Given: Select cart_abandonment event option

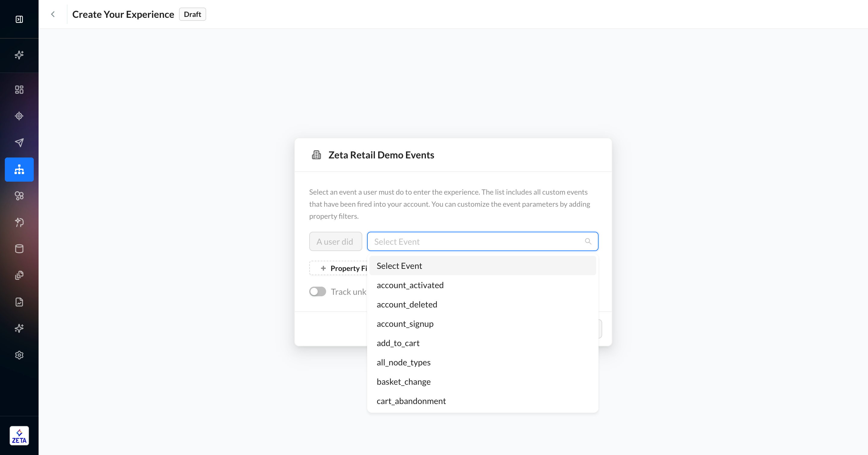Looking at the screenshot, I should click(x=411, y=401).
